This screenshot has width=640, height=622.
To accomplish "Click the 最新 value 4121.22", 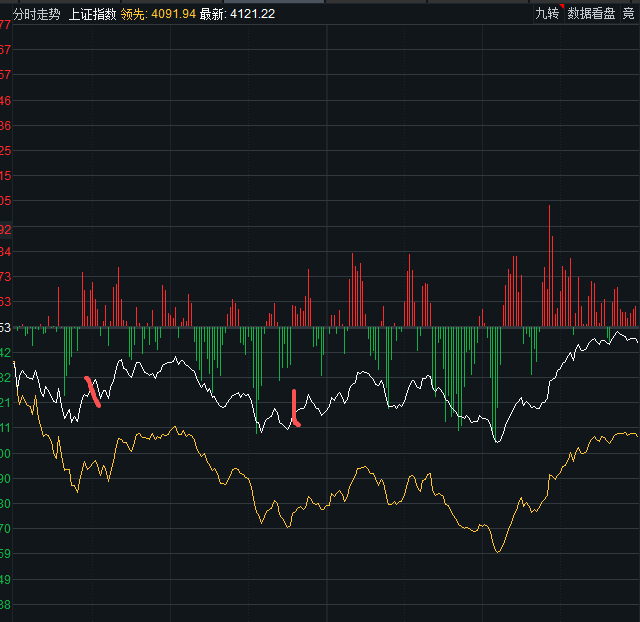I will 253,14.
